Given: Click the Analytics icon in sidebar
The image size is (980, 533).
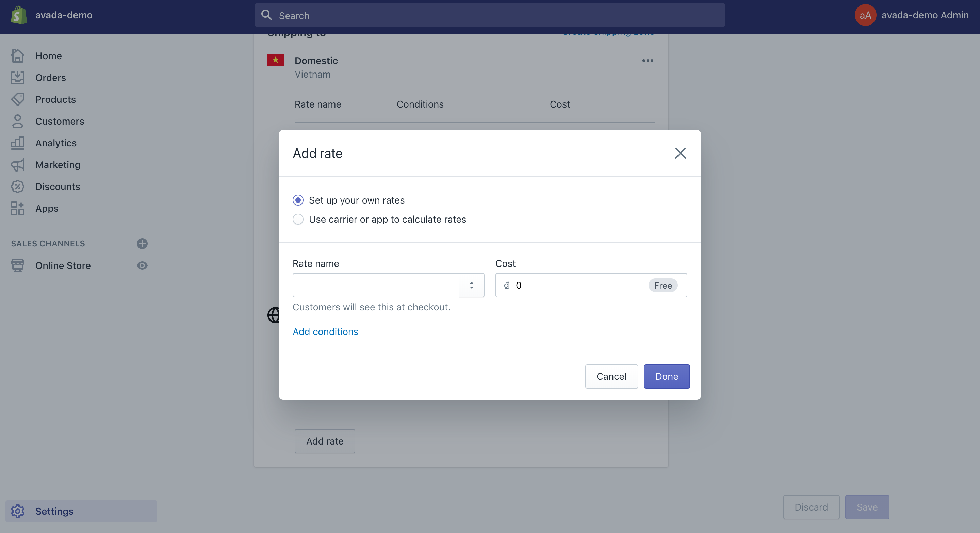Looking at the screenshot, I should coord(18,143).
